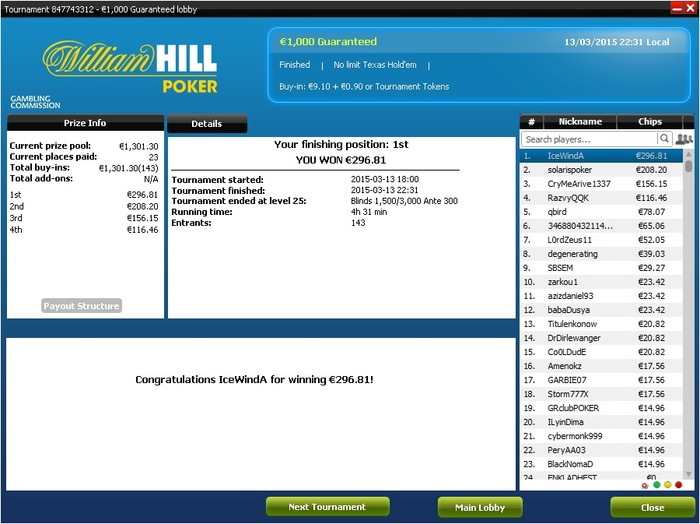Select player row GARBIE07

pos(601,380)
